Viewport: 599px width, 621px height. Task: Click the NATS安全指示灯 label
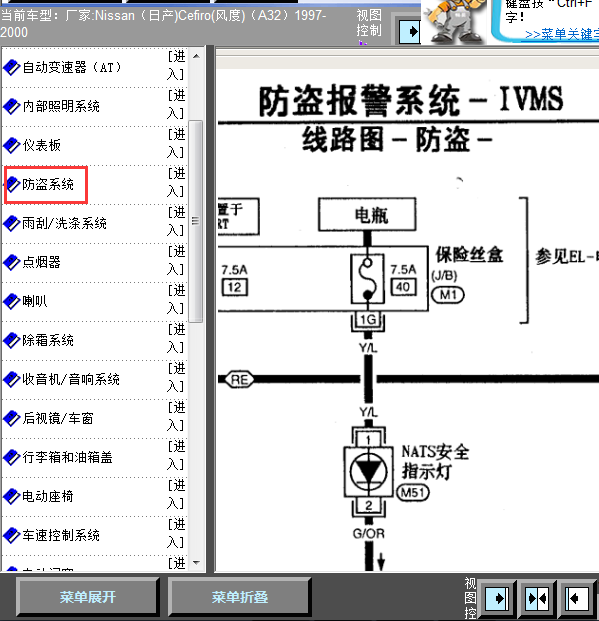(435, 462)
